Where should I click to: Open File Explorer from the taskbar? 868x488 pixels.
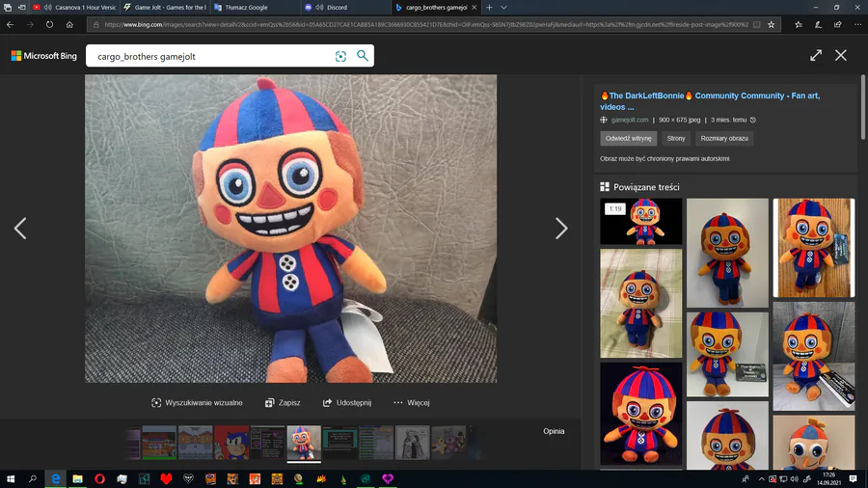pyautogui.click(x=77, y=478)
